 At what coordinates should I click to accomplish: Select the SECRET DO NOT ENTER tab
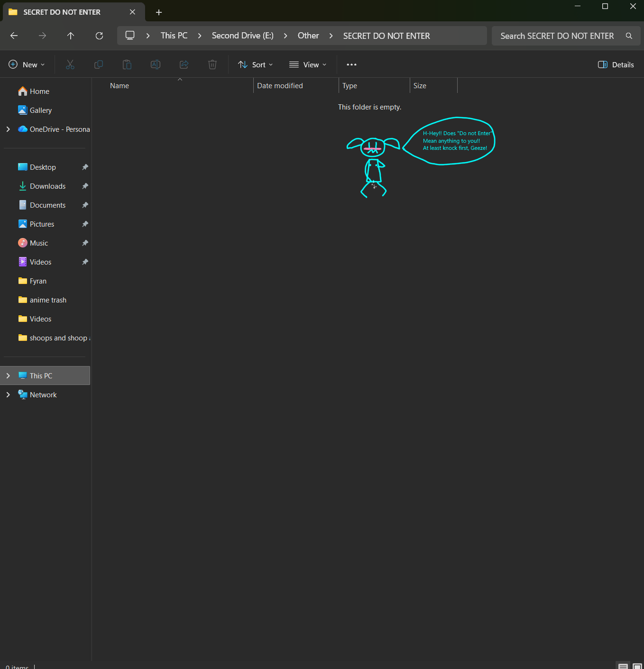click(74, 12)
